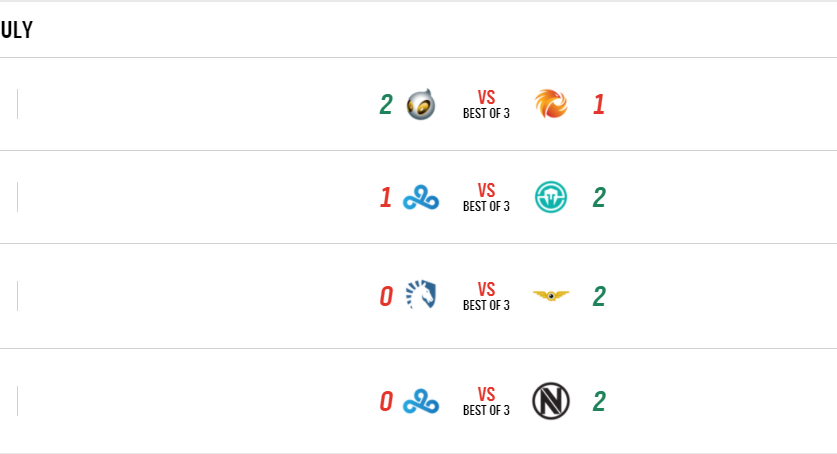Click Phoenix1's red score of 1

click(599, 104)
